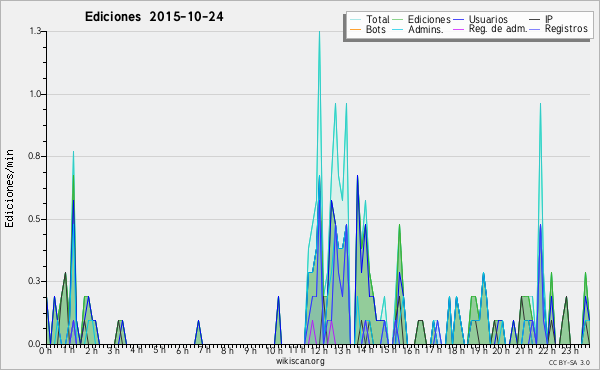
Task: Click the '2 h' x-axis label
Action: pyautogui.click(x=91, y=350)
